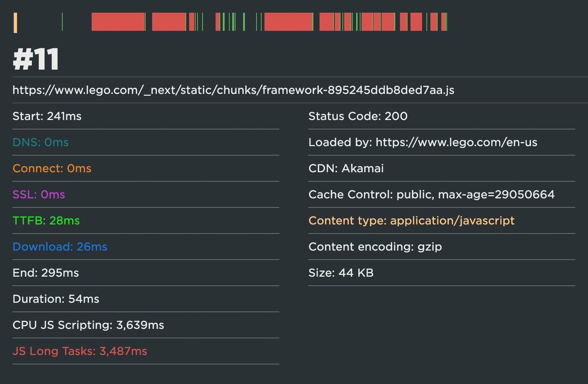588x384 pixels.
Task: Click the red JS Long Tasks entry
Action: tap(80, 351)
